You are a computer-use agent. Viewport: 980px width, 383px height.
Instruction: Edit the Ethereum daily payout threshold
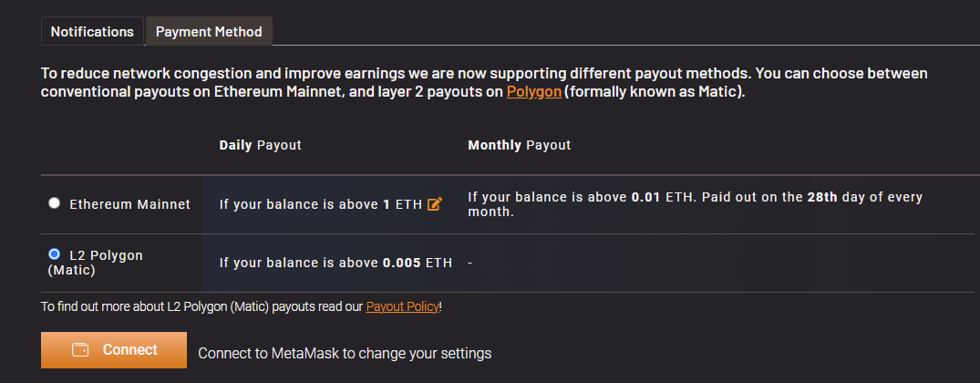pos(434,203)
